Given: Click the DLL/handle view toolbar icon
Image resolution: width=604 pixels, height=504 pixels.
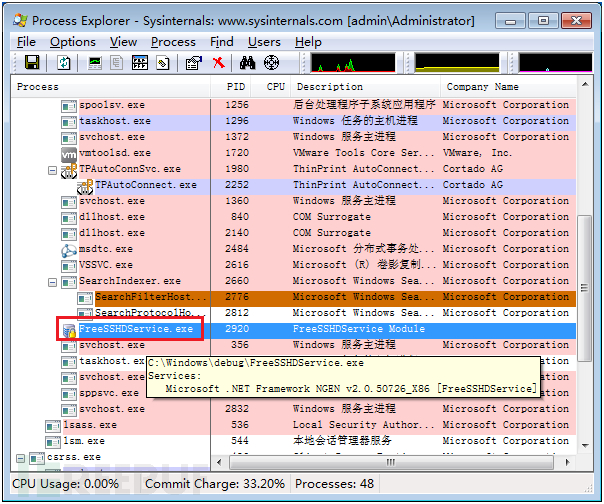Looking at the screenshot, I should (x=163, y=62).
